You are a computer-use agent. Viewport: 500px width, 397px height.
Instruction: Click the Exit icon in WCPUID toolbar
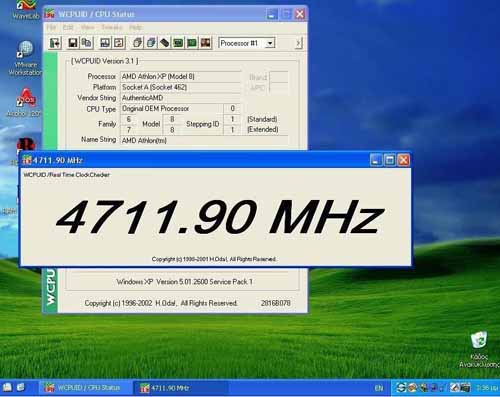point(55,43)
